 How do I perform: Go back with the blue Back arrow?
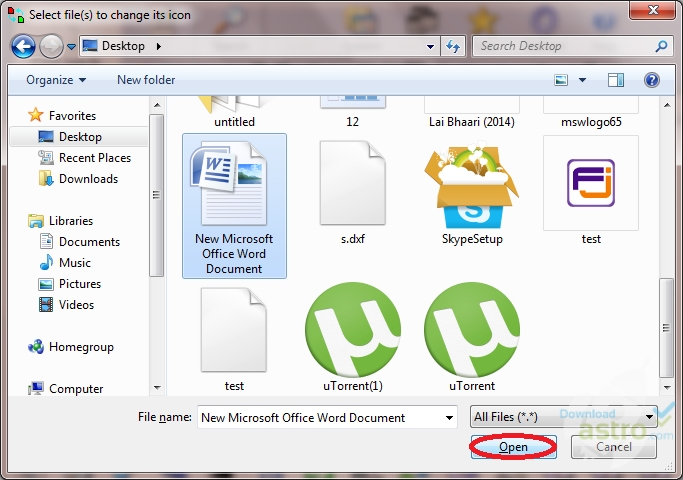coord(23,47)
